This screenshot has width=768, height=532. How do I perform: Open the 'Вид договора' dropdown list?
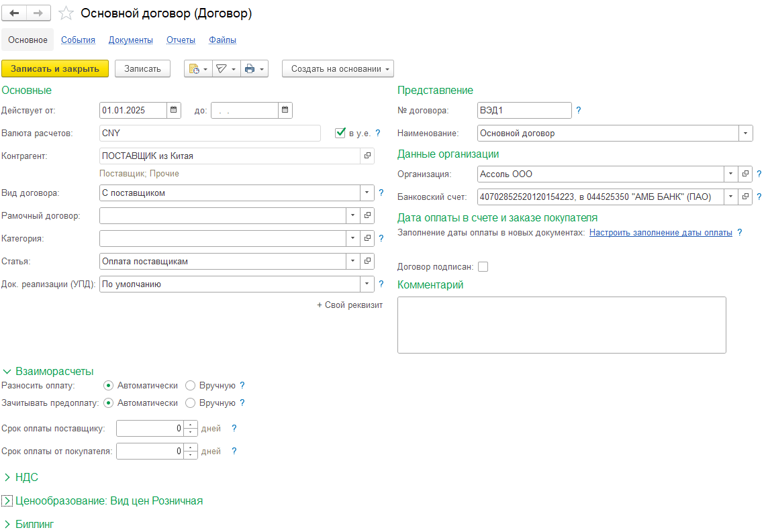pyautogui.click(x=367, y=193)
